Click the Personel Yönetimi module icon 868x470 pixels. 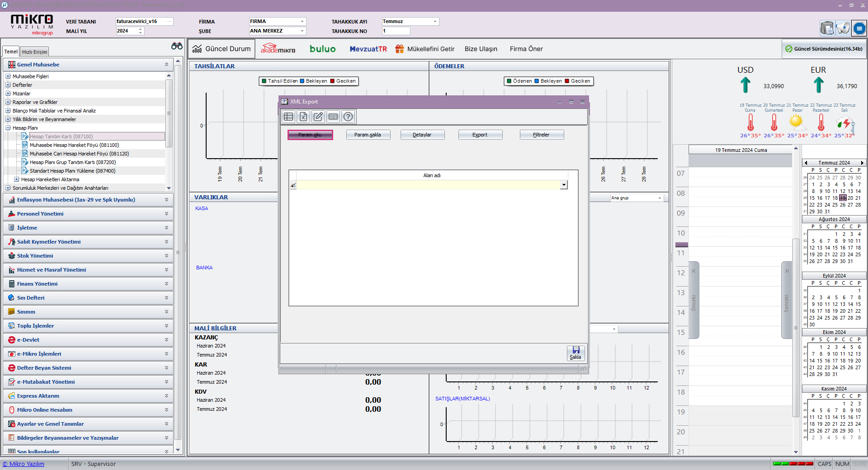tap(12, 214)
